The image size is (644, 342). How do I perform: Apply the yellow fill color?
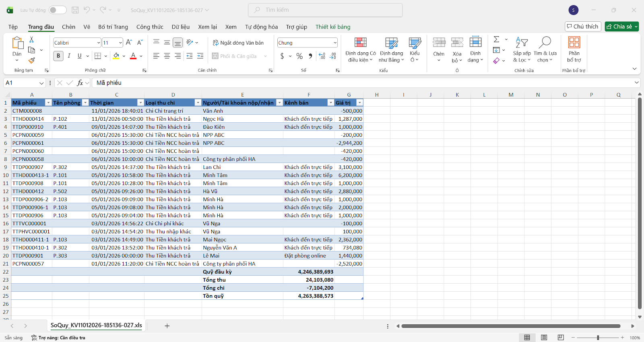pyautogui.click(x=116, y=56)
